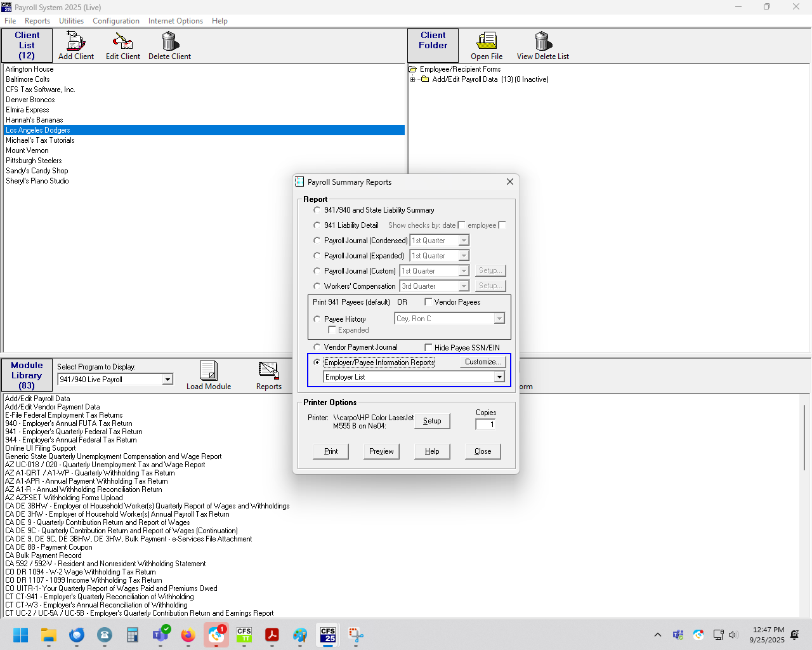The width and height of the screenshot is (812, 650).
Task: Select the 941 Liability Detail radio button
Action: 317,225
